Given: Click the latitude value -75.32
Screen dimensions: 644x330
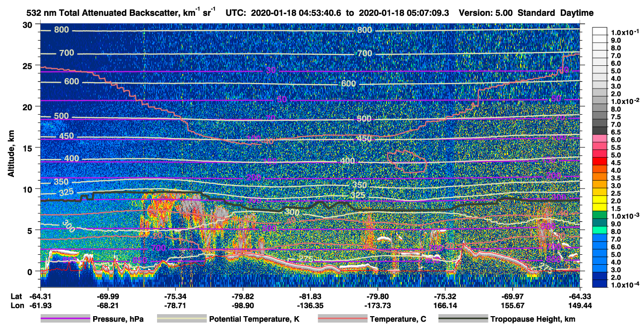Looking at the screenshot, I should coord(445,297).
